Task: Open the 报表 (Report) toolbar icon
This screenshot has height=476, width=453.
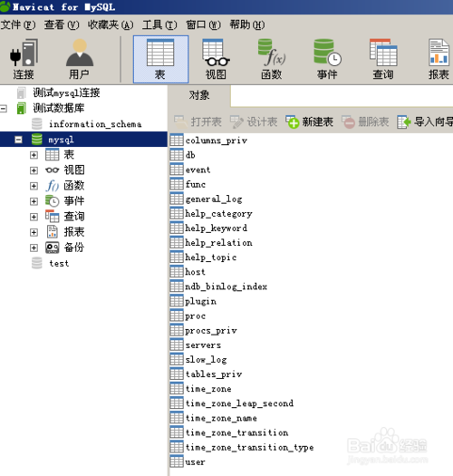Action: [x=439, y=59]
